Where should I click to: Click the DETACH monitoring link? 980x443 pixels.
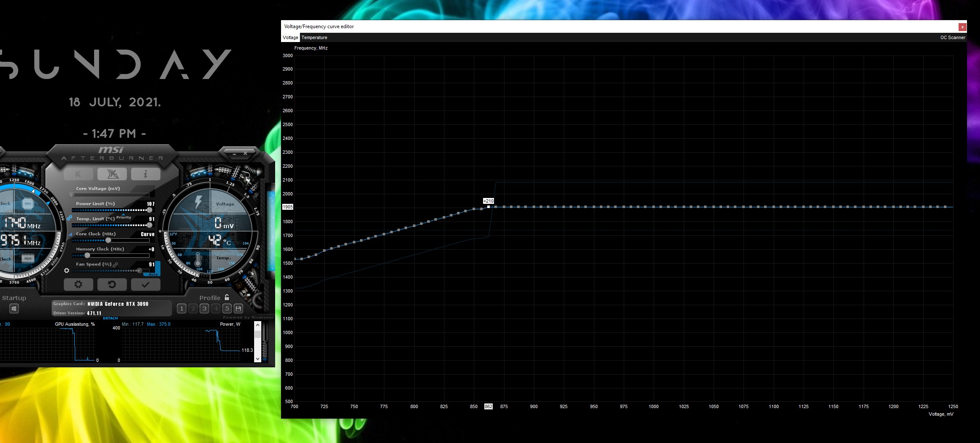[x=110, y=318]
